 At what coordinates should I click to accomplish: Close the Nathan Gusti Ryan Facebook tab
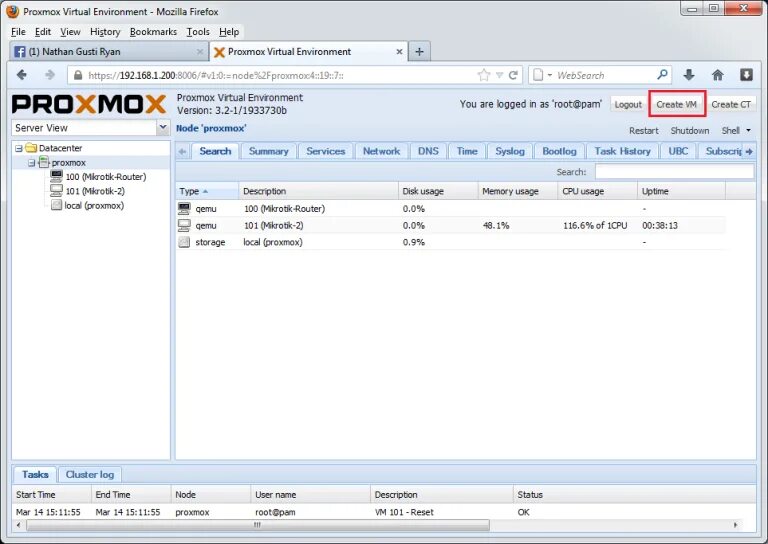(200, 51)
